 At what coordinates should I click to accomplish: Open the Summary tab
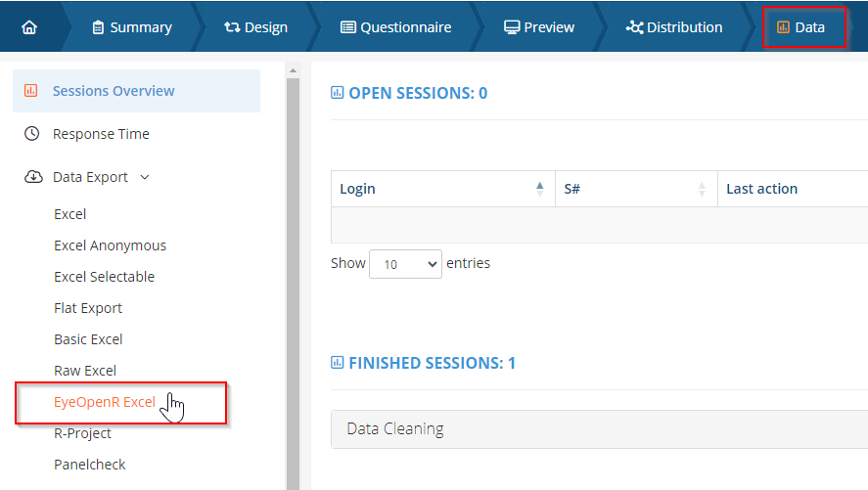click(131, 27)
